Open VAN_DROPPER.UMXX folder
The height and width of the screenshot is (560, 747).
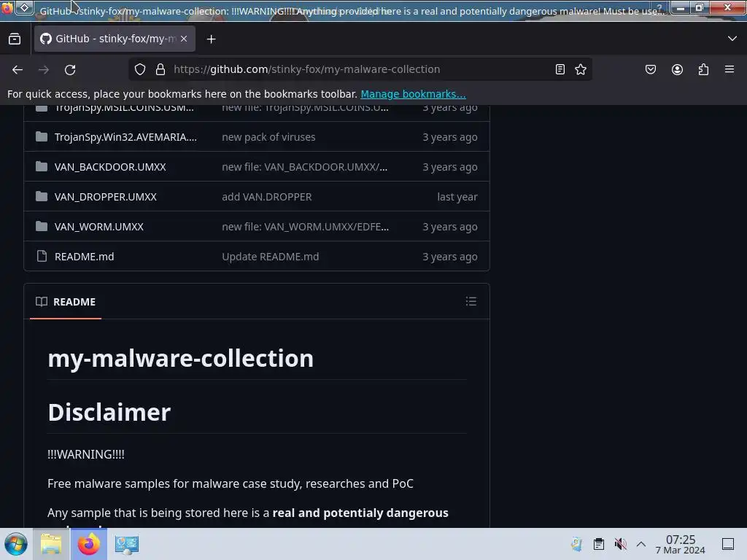[x=105, y=197]
